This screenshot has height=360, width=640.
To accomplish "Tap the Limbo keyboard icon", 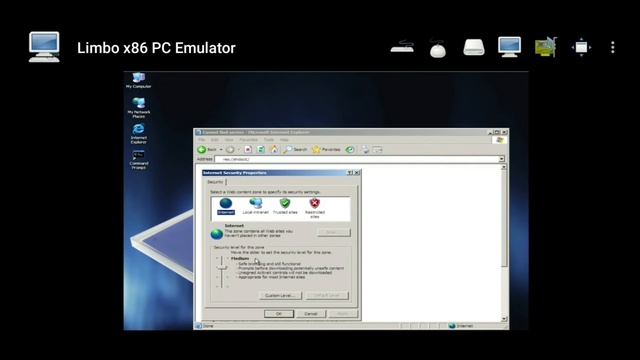I will click(402, 47).
